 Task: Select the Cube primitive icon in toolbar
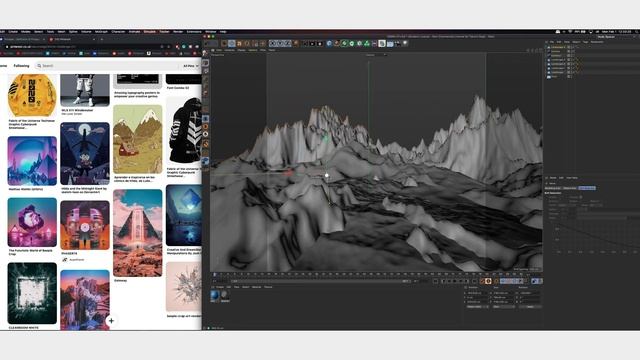329,43
